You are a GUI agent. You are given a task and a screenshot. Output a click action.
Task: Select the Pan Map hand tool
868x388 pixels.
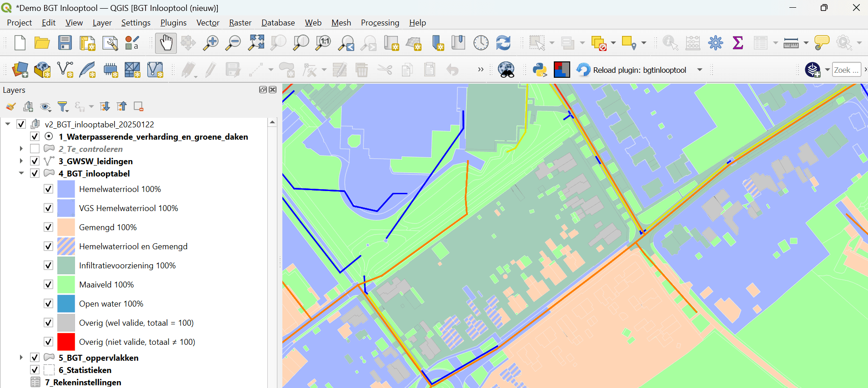166,43
